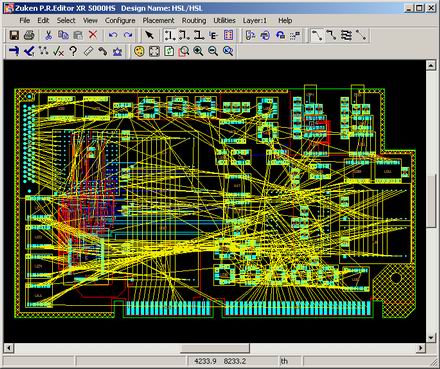The height and width of the screenshot is (369, 440).
Task: Click the Cut scissors icon
Action: click(x=49, y=35)
